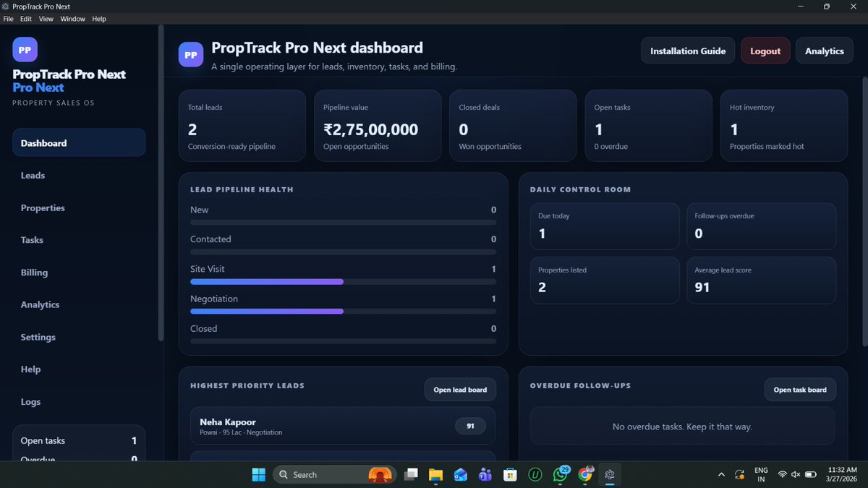Click the app icon in title bar
The height and width of the screenshot is (488, 868).
tap(7, 6)
